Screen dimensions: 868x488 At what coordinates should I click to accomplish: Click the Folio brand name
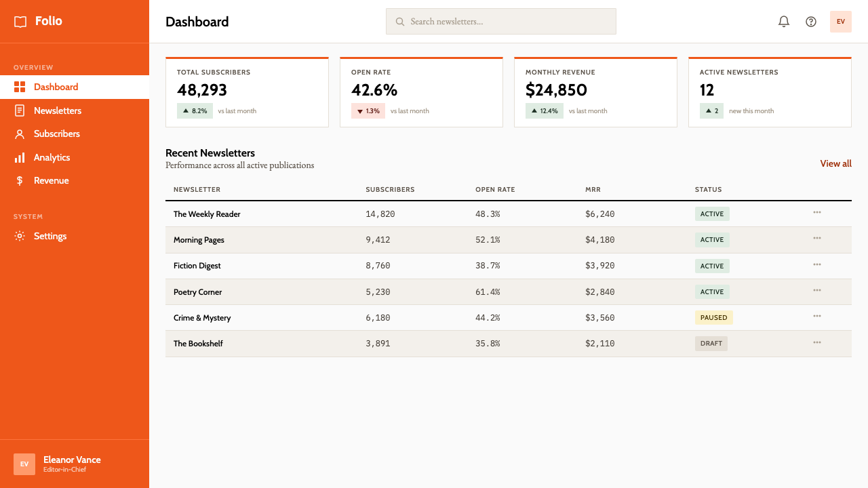click(49, 21)
